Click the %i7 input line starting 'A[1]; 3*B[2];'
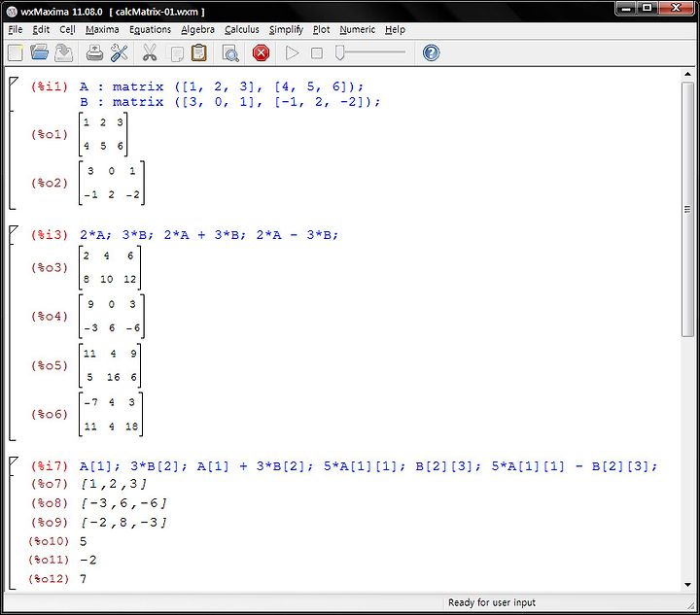The width and height of the screenshot is (700, 615). (x=368, y=466)
